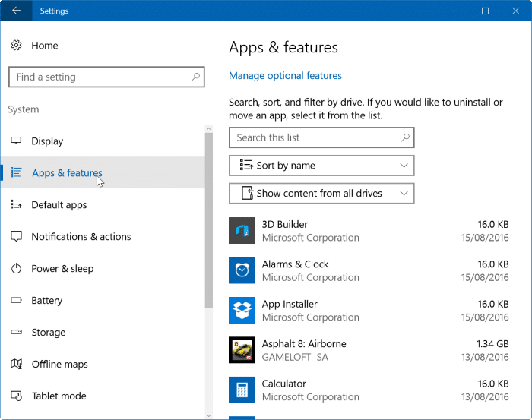Open the Home settings page
Image resolution: width=532 pixels, height=420 pixels.
(x=44, y=46)
